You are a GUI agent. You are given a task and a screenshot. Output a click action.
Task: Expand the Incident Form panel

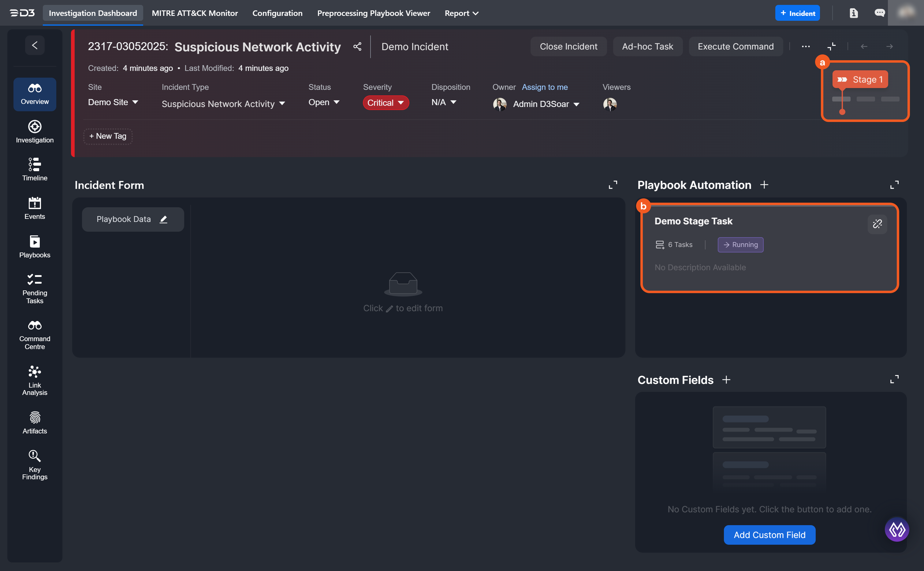pos(613,185)
